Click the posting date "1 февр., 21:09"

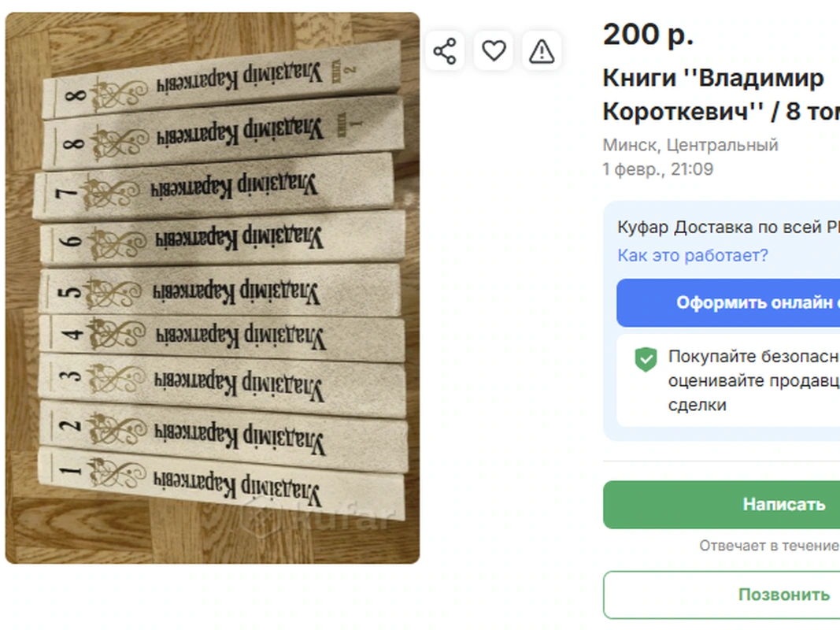pyautogui.click(x=657, y=169)
